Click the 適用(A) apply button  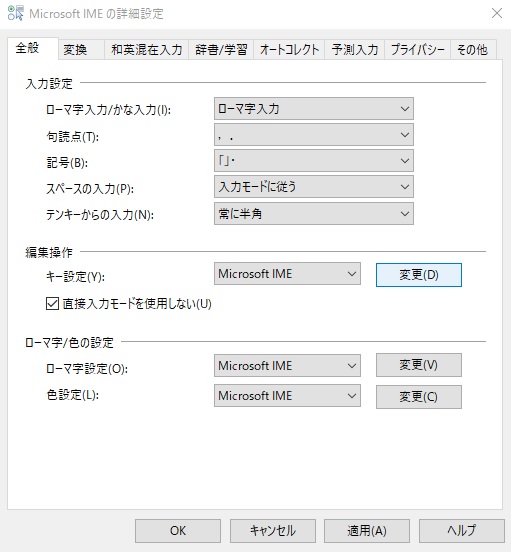pyautogui.click(x=367, y=531)
